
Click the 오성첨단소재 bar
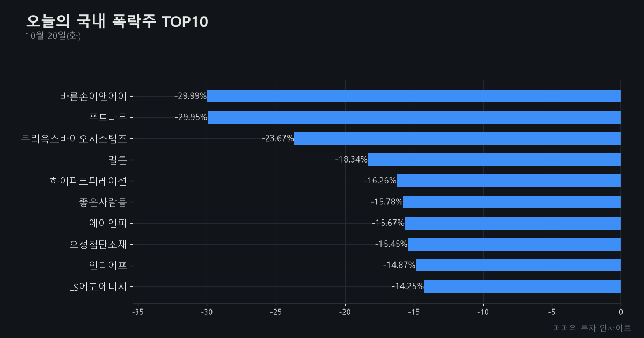514,244
